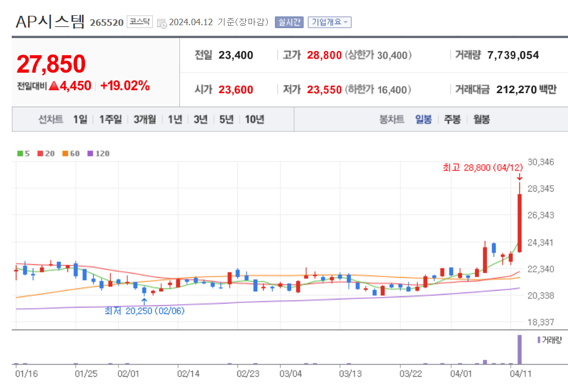This screenshot has width=568, height=392.
Task: Select the 1일 line chart tab
Action: (80, 119)
